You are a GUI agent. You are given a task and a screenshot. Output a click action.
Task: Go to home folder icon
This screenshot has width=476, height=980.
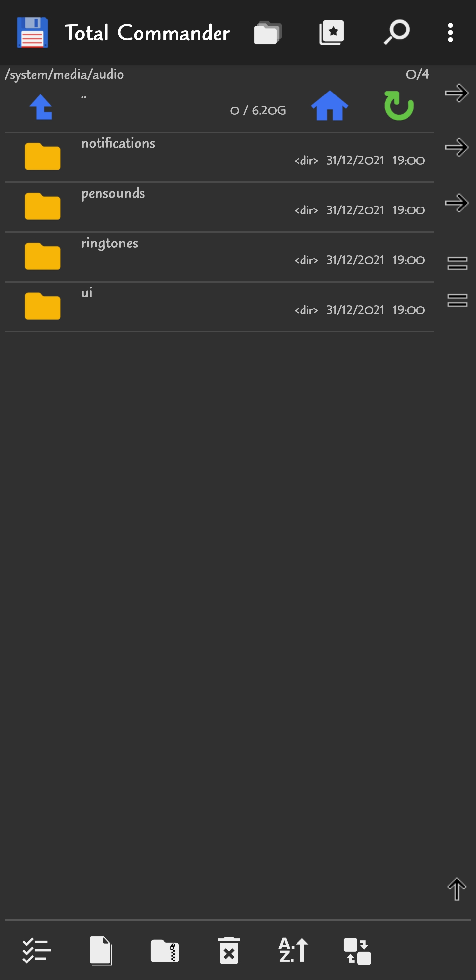[x=330, y=106]
